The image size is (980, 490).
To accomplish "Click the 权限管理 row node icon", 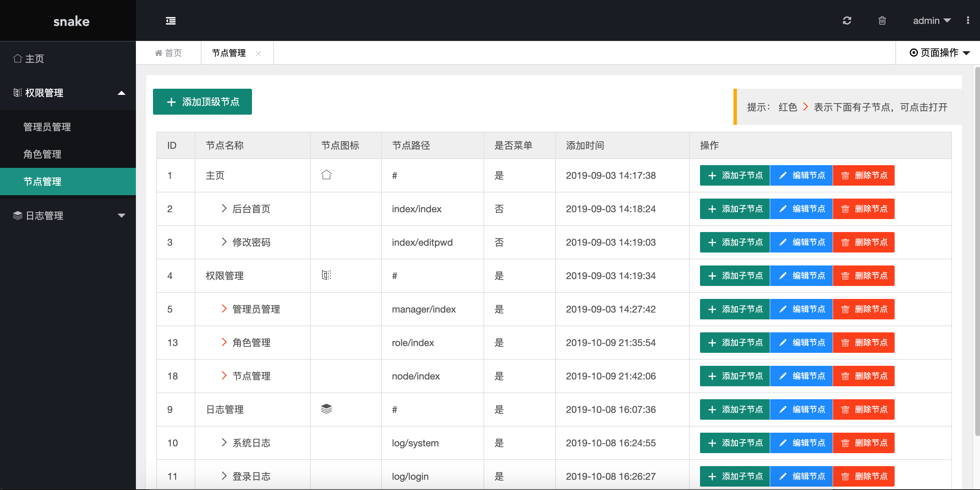I will point(326,275).
